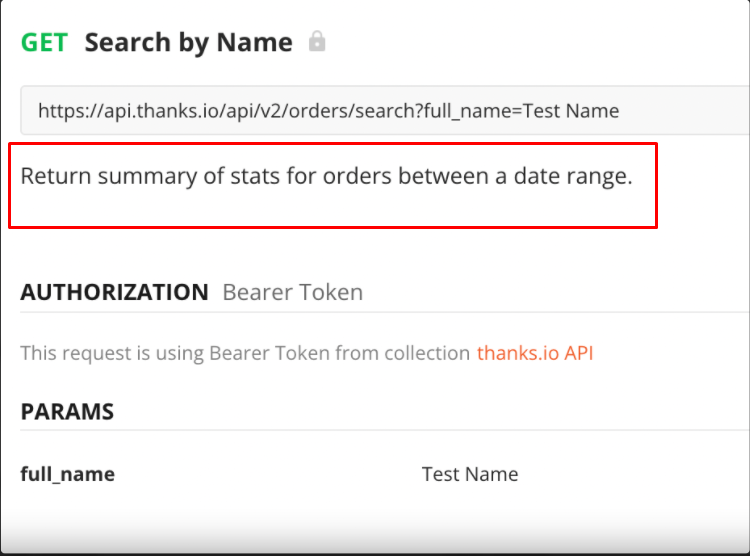Screen dimensions: 750x556
Task: Select the full_name parameter key
Action: tap(67, 474)
